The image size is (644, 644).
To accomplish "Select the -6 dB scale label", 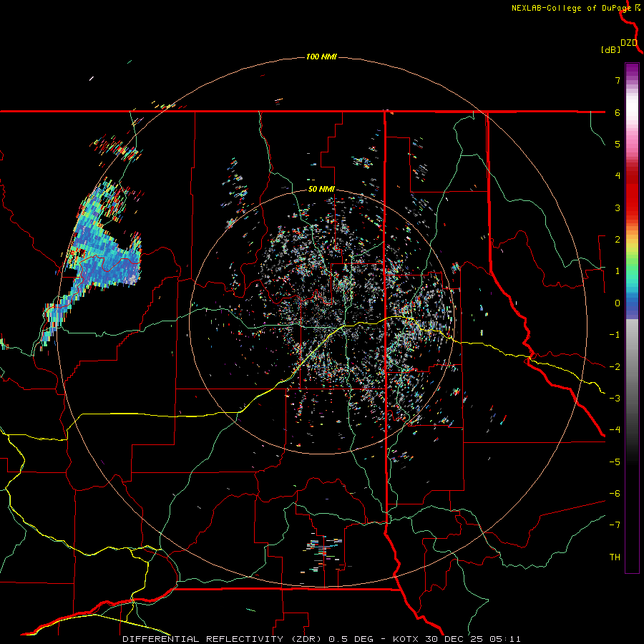I will [615, 494].
